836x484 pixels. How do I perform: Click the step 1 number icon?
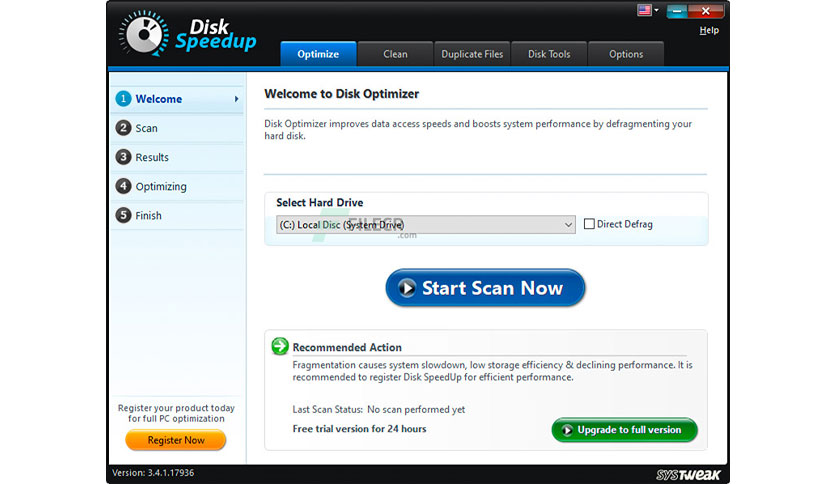(x=123, y=99)
